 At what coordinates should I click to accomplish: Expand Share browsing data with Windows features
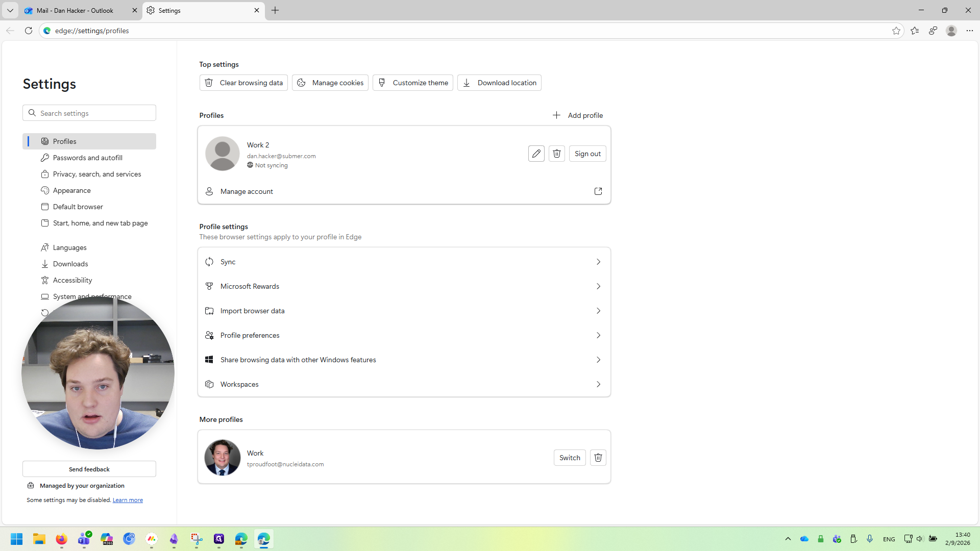[404, 360]
